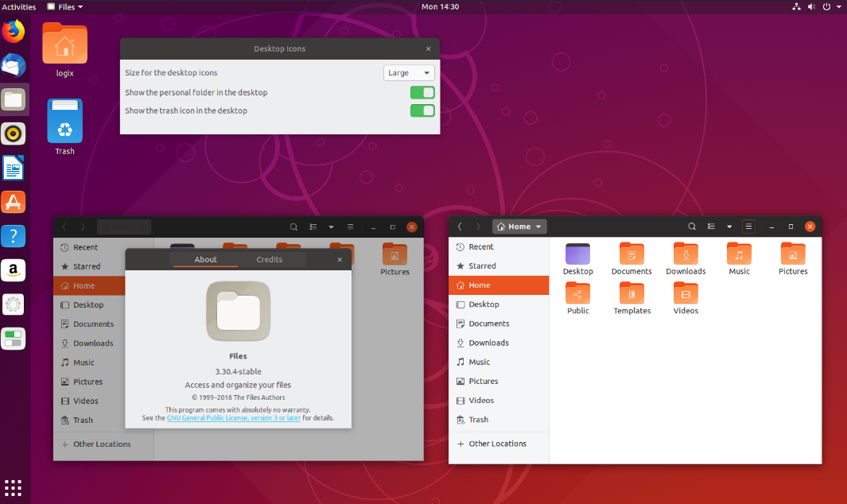Image resolution: width=847 pixels, height=504 pixels.
Task: Open the Help icon in the dock
Action: [x=14, y=236]
